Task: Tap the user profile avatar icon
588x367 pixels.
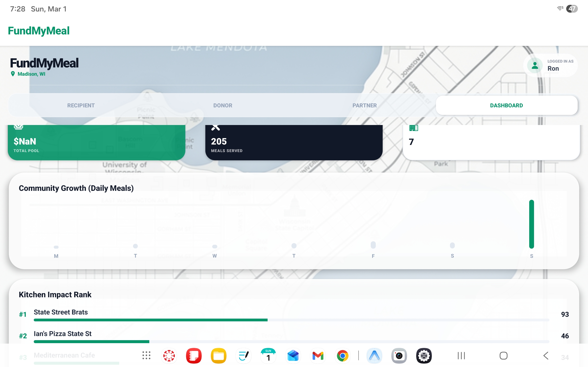Action: (x=534, y=66)
